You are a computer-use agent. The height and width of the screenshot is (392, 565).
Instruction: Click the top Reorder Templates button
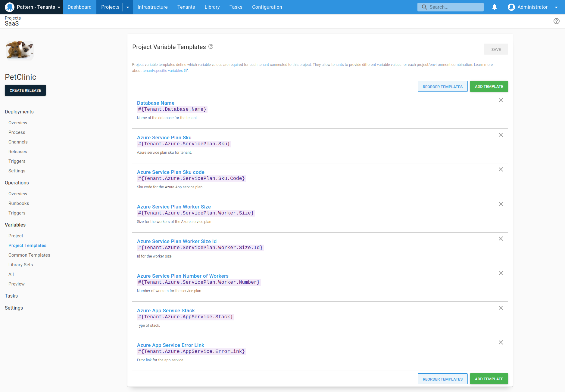click(x=442, y=87)
